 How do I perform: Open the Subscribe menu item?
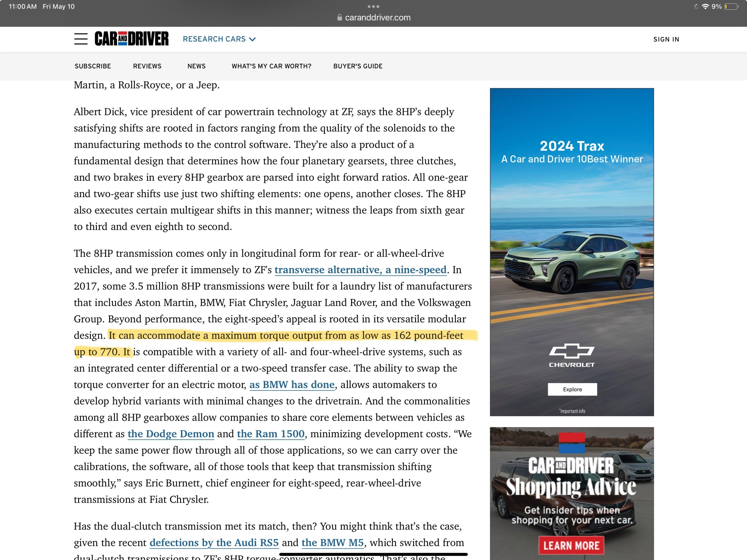93,66
